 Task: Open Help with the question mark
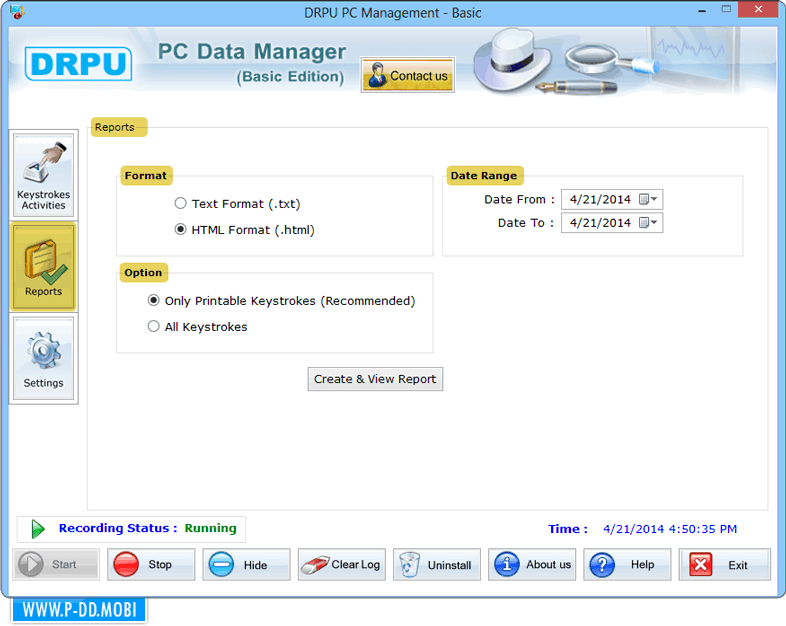[627, 565]
